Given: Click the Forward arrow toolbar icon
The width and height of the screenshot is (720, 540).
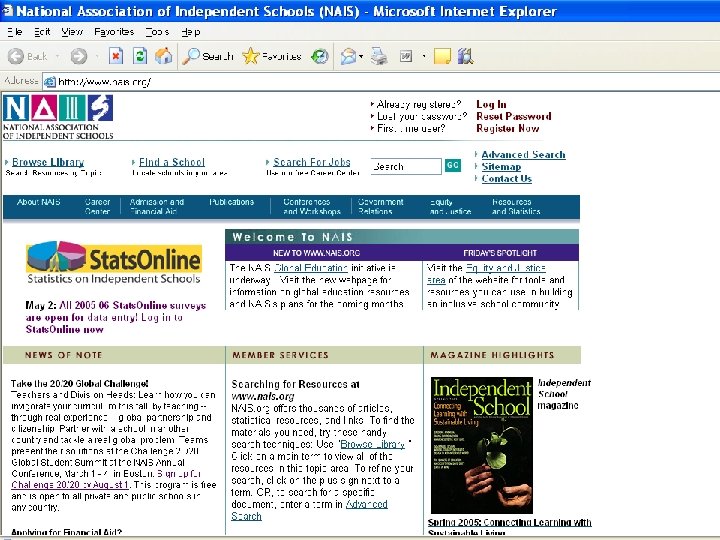Looking at the screenshot, I should pyautogui.click(x=79, y=56).
